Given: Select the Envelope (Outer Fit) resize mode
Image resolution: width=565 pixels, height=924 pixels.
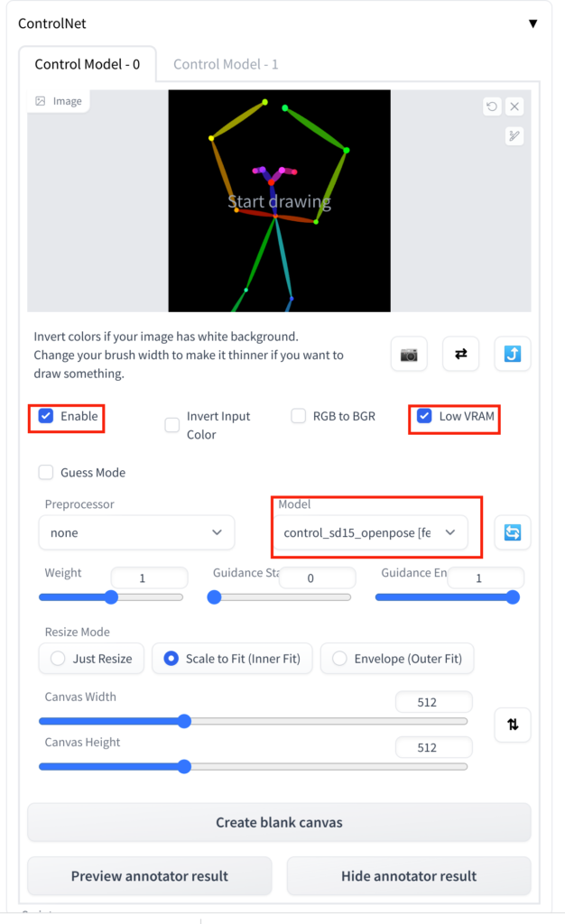Looking at the screenshot, I should pos(396,659).
